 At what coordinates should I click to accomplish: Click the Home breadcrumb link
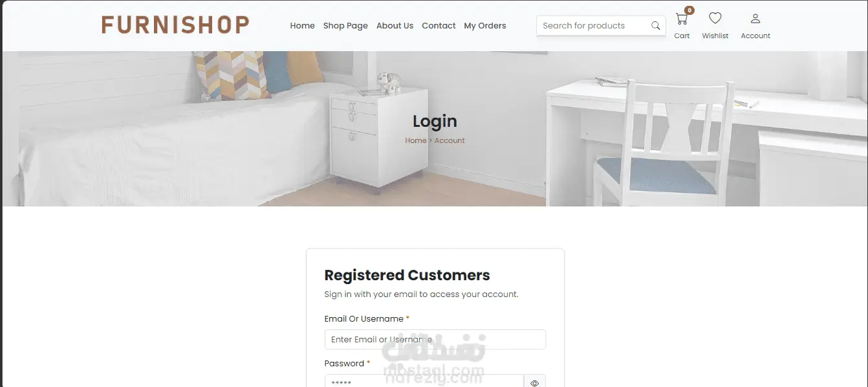tap(415, 140)
